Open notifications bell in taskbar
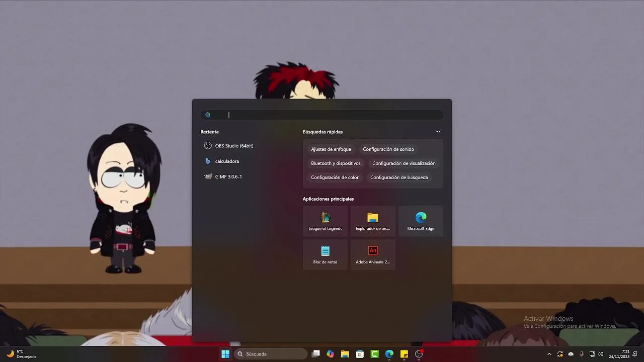The width and height of the screenshot is (644, 362). point(635,354)
